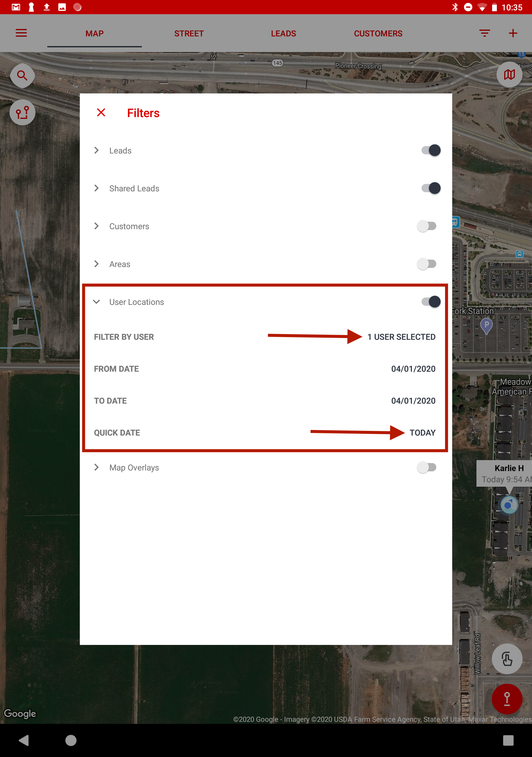532x757 pixels.
Task: Tap the FILTER BY USER label
Action: [x=124, y=337]
